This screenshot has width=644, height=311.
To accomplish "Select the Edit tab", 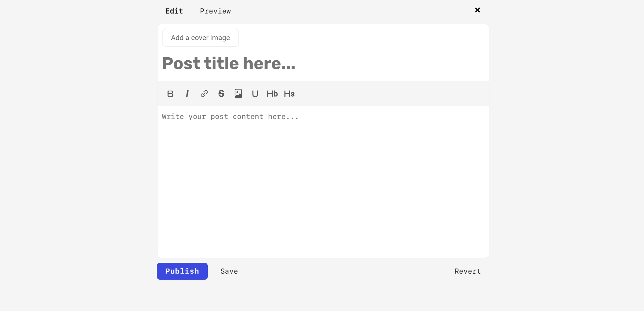I will (x=174, y=11).
